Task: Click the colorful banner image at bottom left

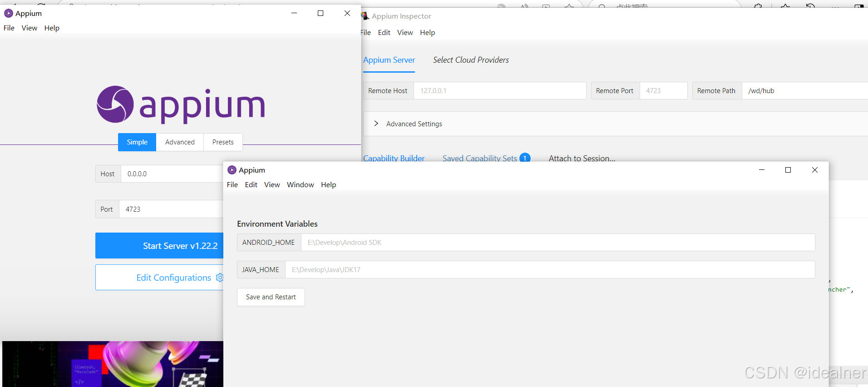Action: (113, 364)
